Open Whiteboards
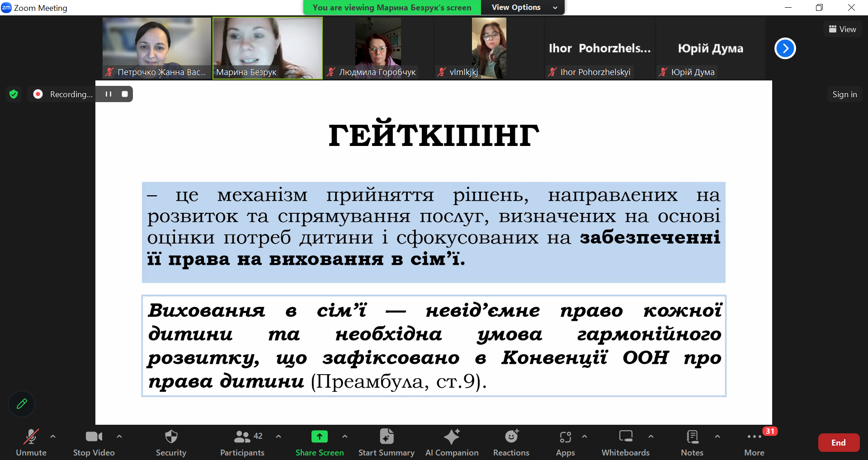Screen dimensions: 868x460 pyautogui.click(x=625, y=442)
